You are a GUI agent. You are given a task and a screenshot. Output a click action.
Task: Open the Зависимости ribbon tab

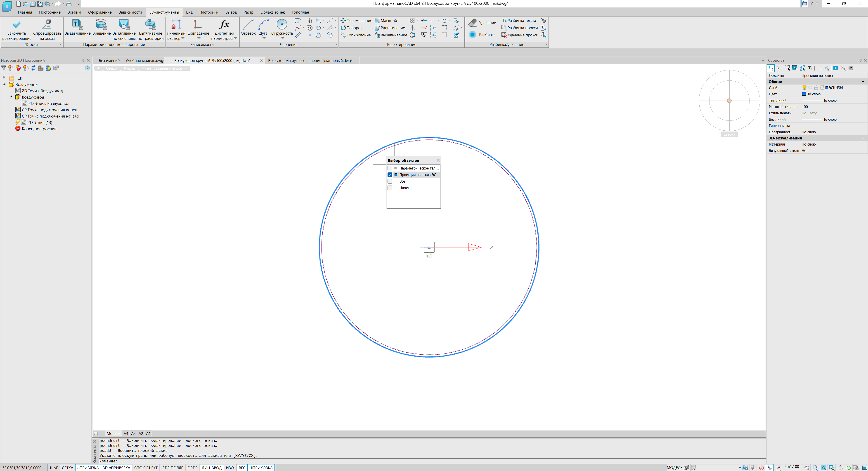[x=130, y=12]
